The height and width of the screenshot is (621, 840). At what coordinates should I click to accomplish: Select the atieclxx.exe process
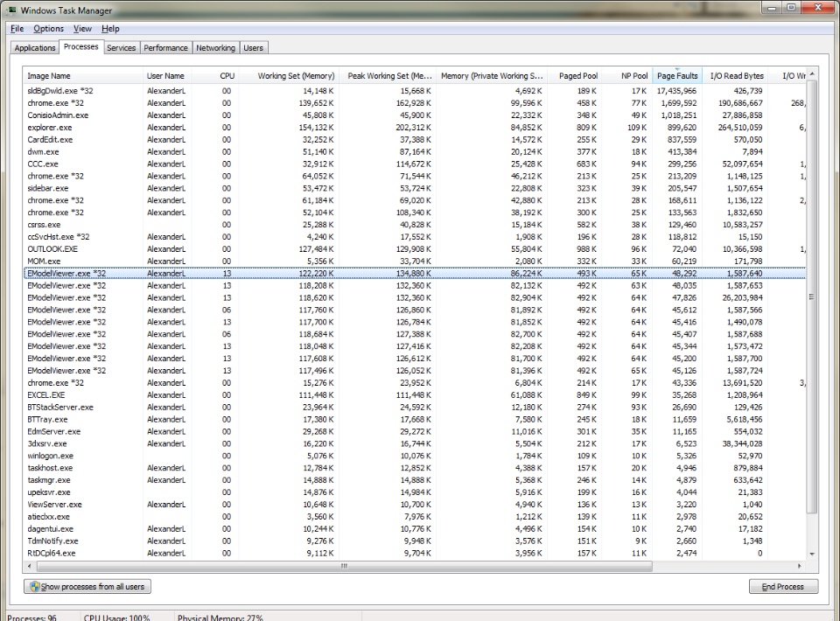click(415, 517)
